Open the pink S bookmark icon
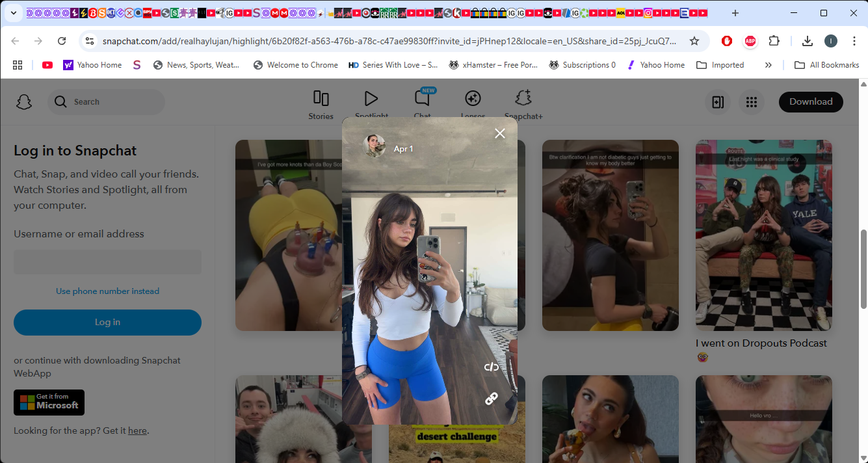868x463 pixels. pos(137,65)
